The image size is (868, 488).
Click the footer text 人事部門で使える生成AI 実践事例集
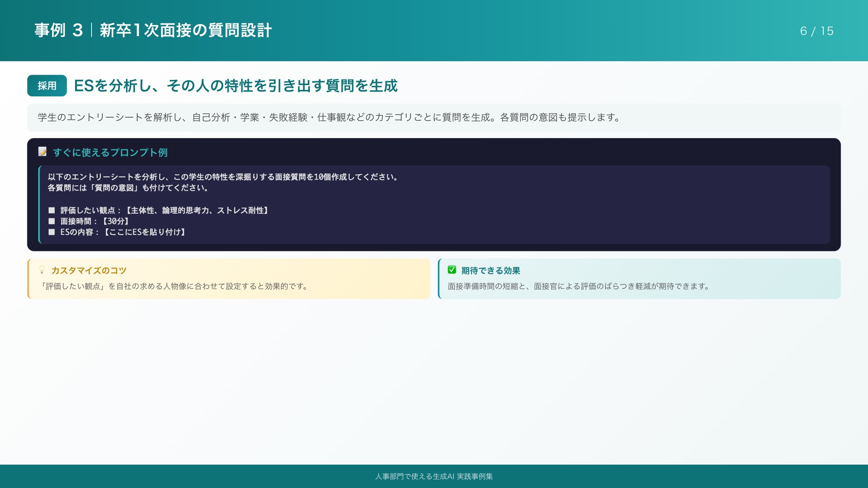[434, 476]
